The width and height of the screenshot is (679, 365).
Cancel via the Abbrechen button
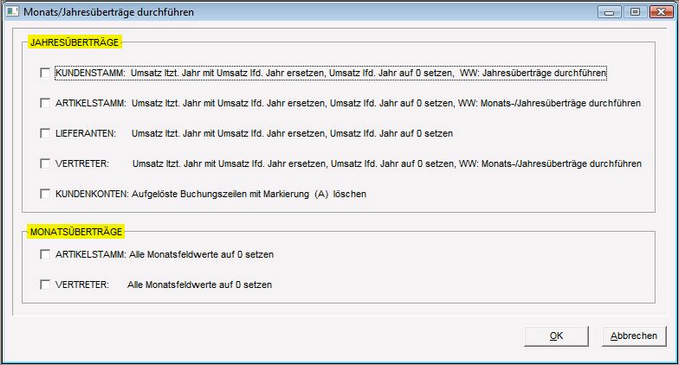634,336
